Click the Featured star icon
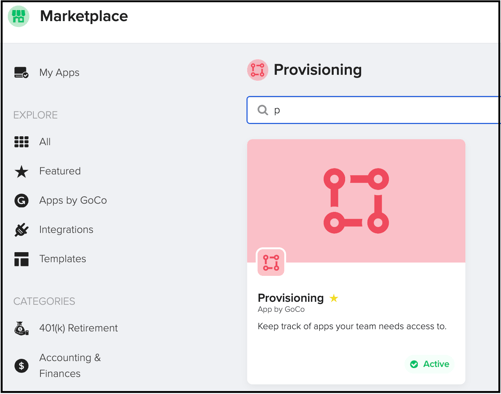Screen dimensions: 501x394 point(21,171)
